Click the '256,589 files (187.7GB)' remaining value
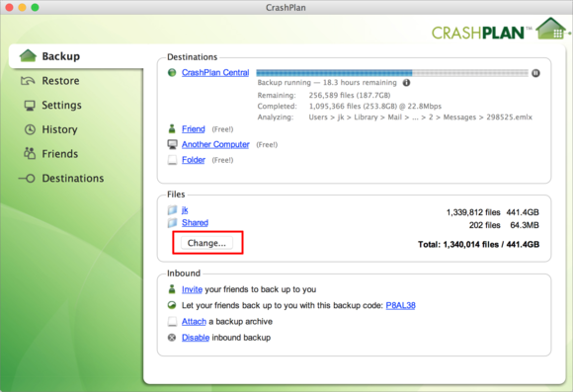The image size is (573, 392). tap(350, 96)
